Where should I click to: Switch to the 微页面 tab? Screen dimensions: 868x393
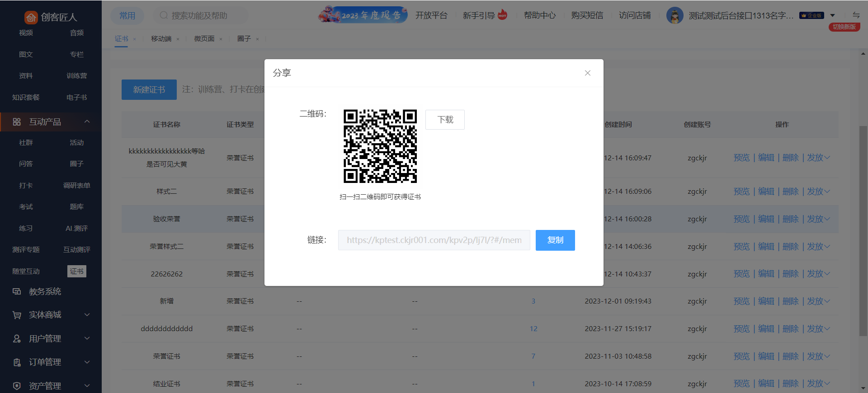tap(204, 39)
